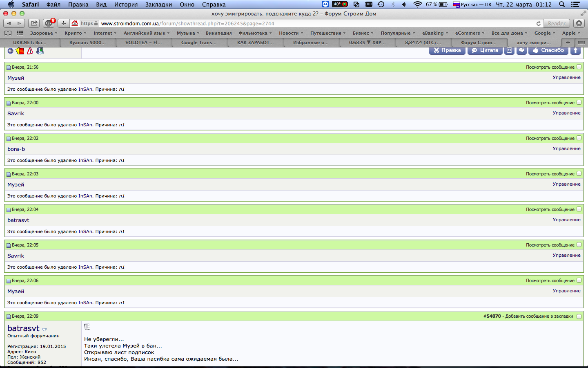Open batrasvt user dropdown arrow
This screenshot has width=588, height=368.
45,330
